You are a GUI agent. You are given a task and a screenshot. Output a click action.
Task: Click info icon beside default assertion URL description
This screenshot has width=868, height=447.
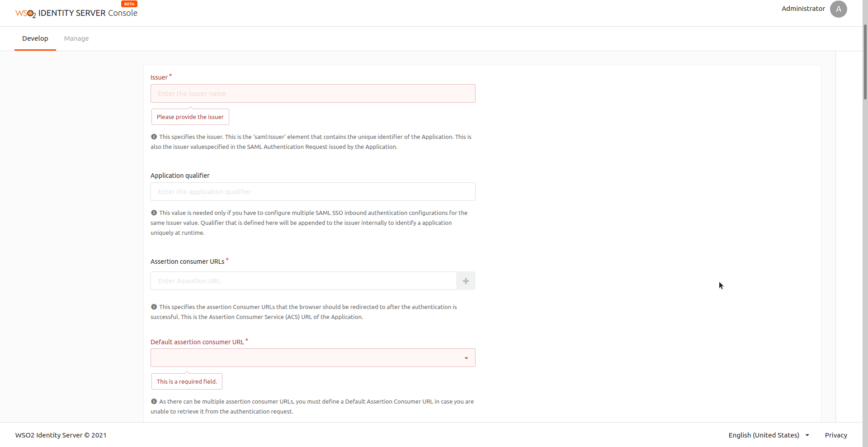click(154, 401)
